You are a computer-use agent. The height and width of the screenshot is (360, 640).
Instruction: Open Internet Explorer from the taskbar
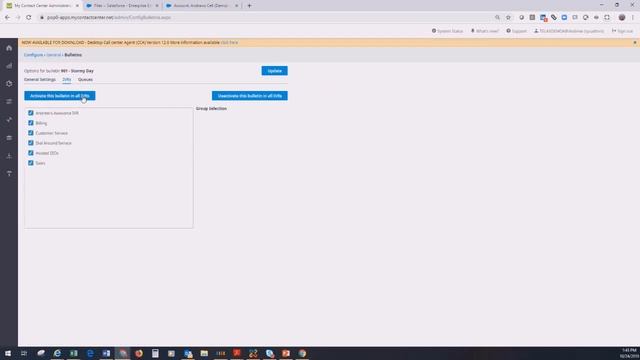57,353
